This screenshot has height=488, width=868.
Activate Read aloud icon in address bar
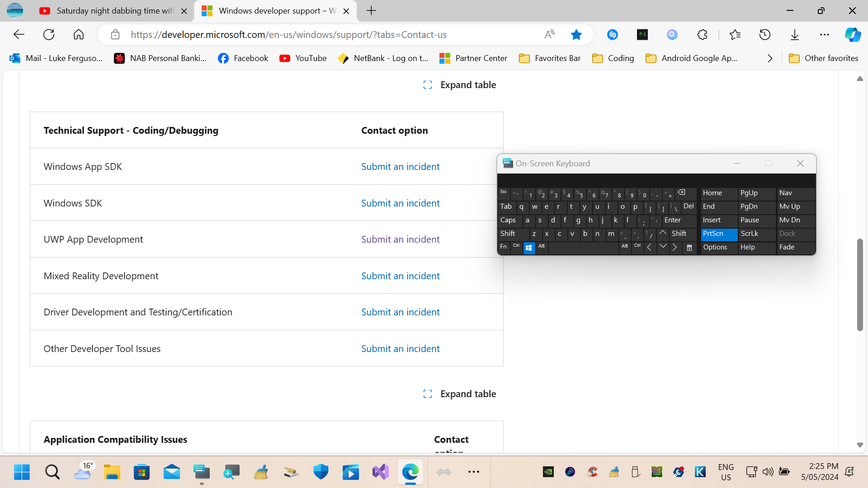549,34
